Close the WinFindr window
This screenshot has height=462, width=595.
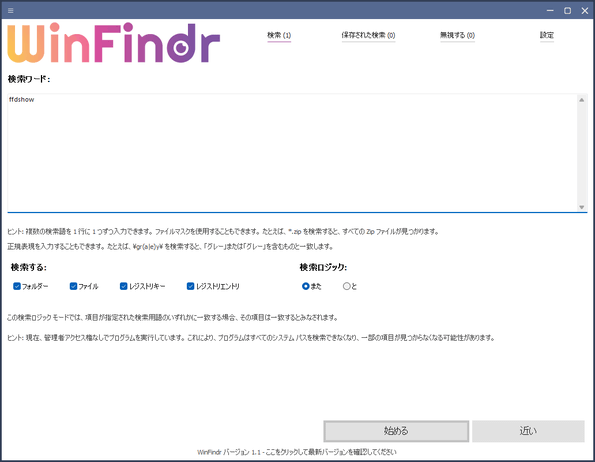(x=585, y=11)
